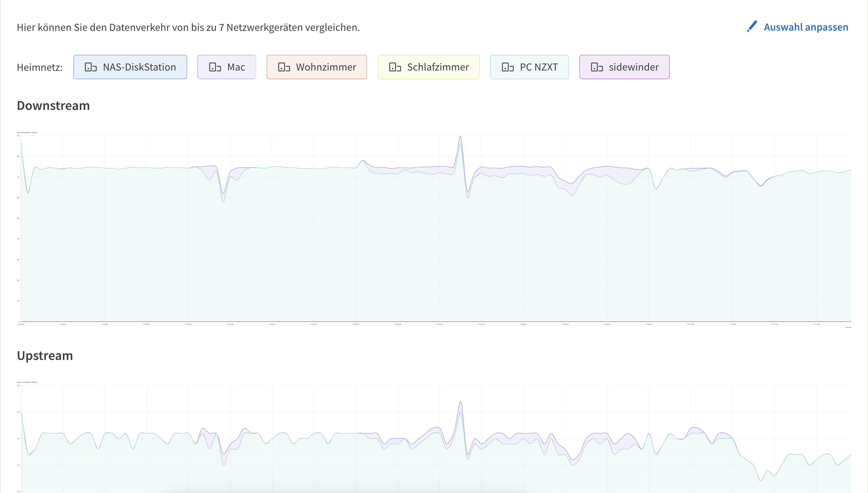Click the highest peak in Downstream chart
The width and height of the screenshot is (868, 493).
[x=460, y=137]
